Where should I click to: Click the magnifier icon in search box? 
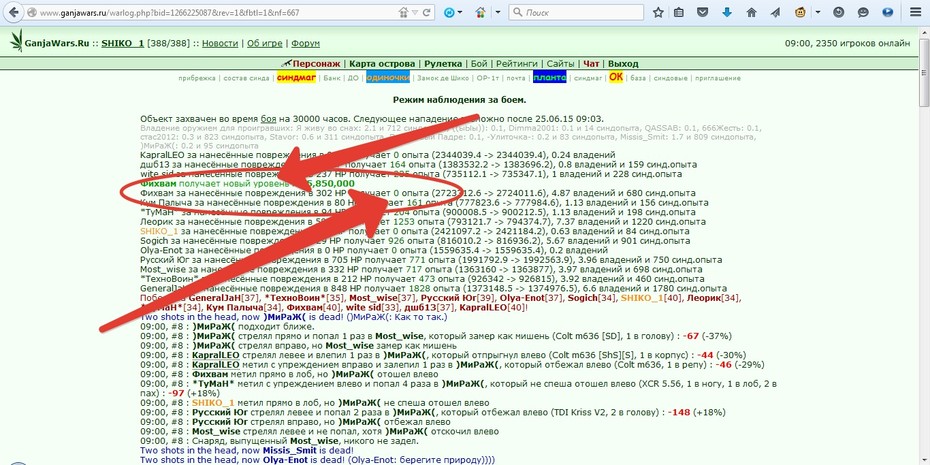tap(517, 12)
